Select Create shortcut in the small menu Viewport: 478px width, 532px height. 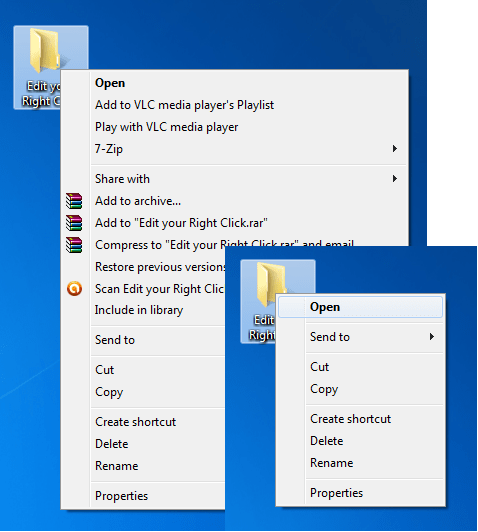coord(350,419)
